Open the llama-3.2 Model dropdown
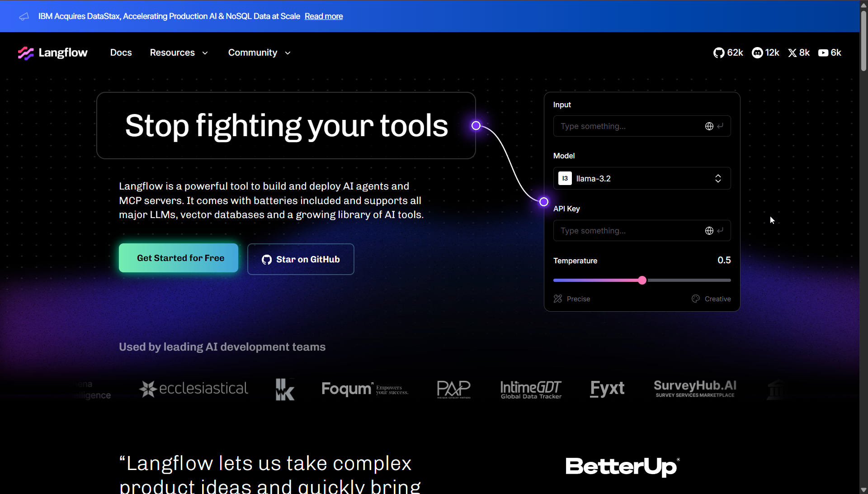Viewport: 868px width, 494px height. coord(642,179)
